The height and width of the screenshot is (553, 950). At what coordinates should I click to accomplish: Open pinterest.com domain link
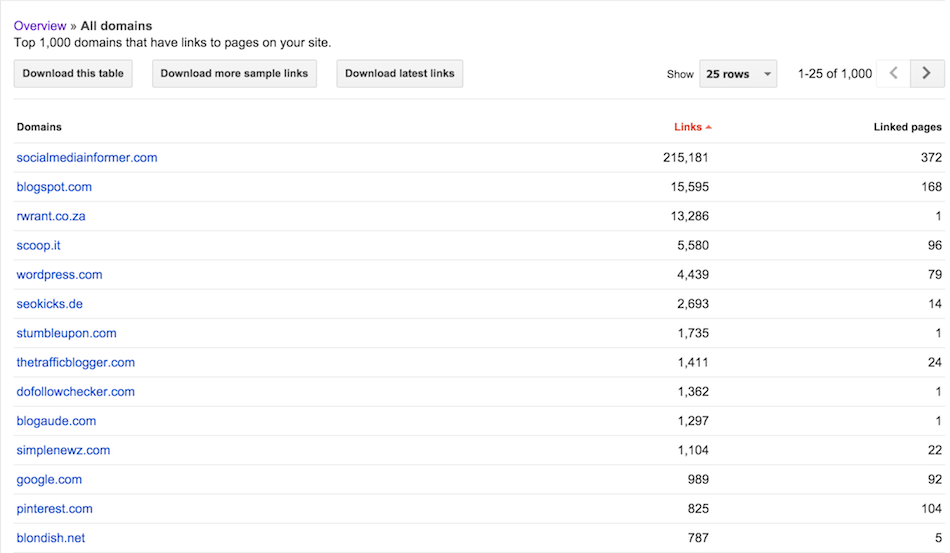[x=55, y=509]
